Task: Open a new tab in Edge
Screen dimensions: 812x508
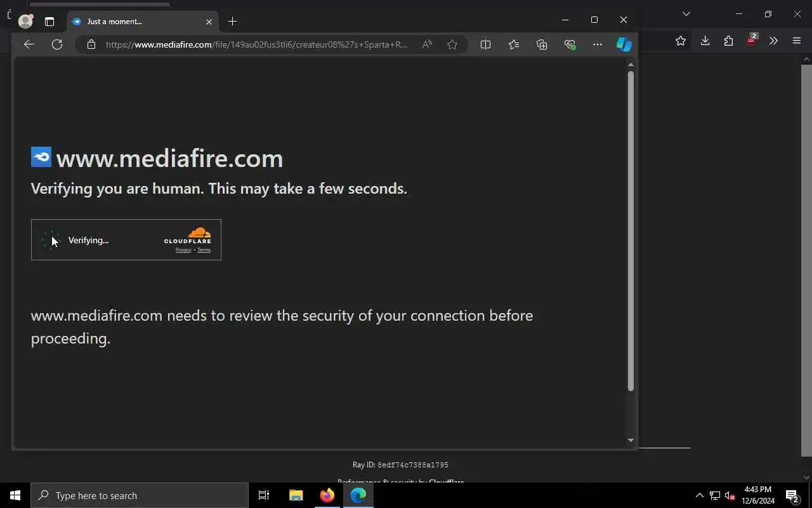Action: coord(232,22)
